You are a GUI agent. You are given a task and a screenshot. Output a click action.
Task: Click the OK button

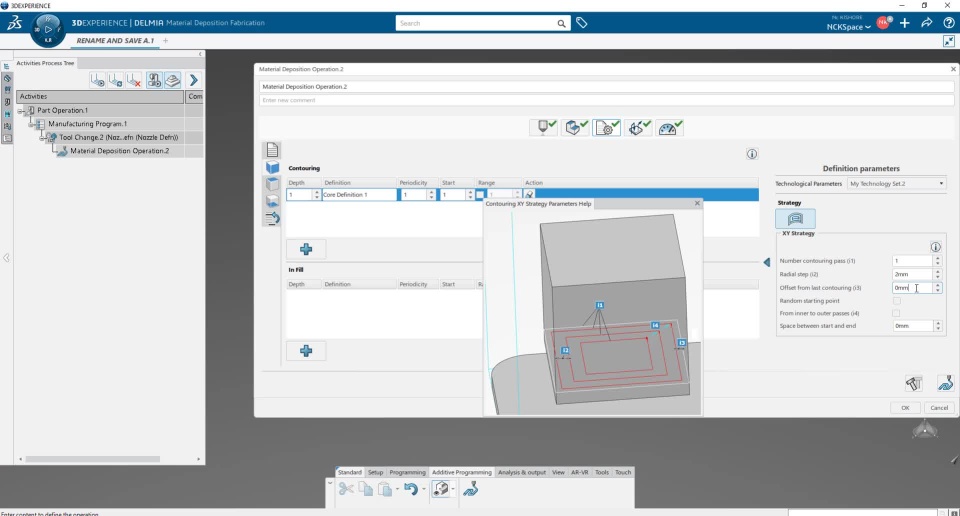[905, 408]
